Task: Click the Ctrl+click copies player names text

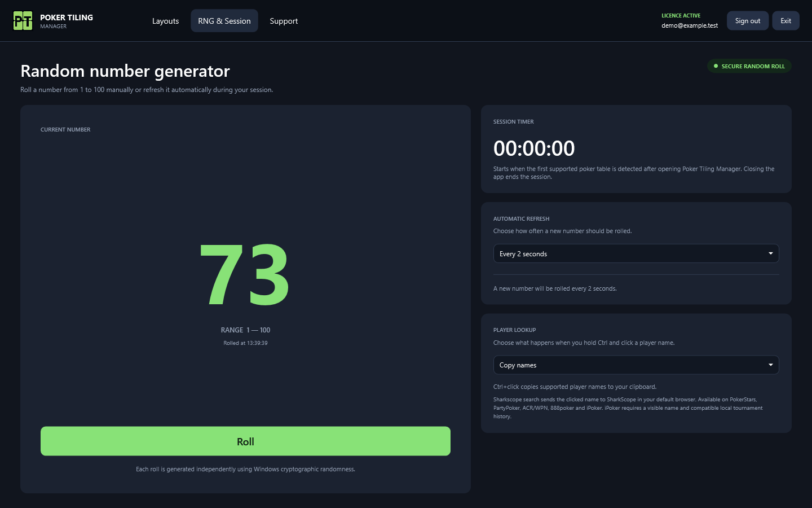Action: click(575, 387)
